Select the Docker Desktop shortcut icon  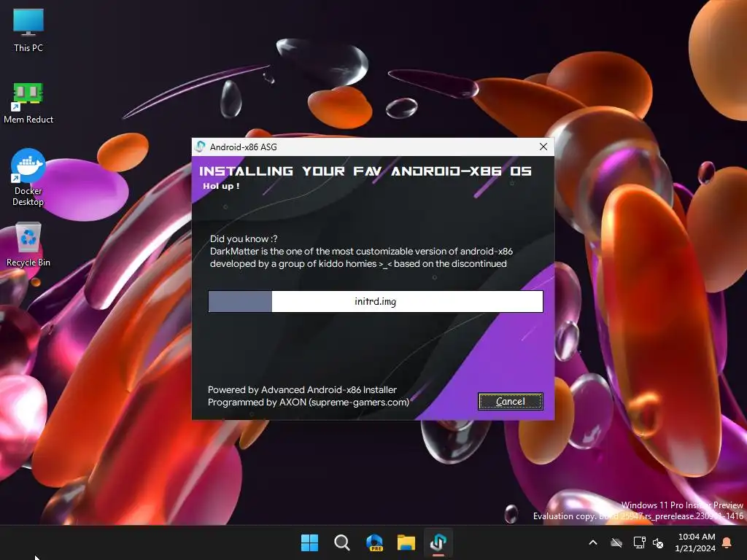point(28,177)
